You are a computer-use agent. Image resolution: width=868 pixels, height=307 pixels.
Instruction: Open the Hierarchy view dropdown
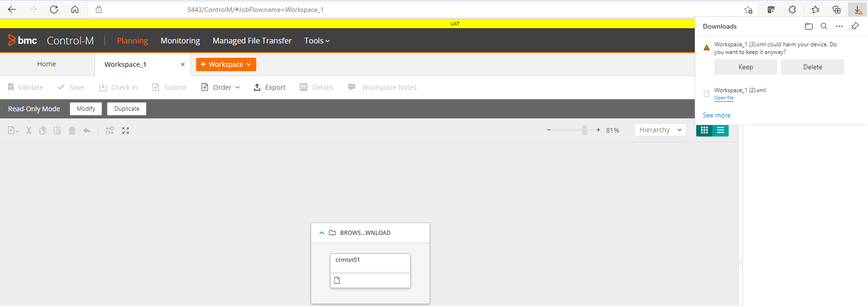click(x=660, y=130)
